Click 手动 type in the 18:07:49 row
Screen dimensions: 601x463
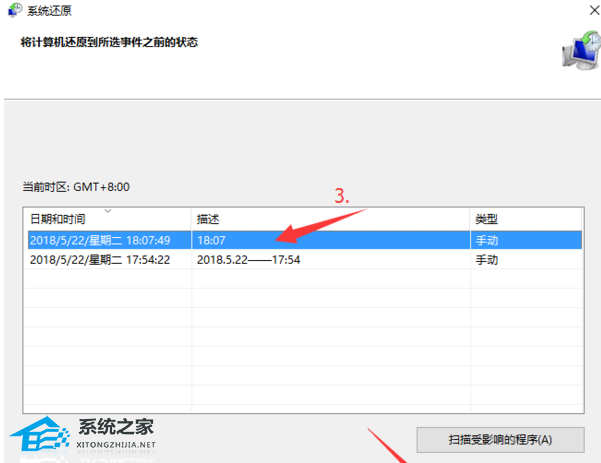pos(487,240)
